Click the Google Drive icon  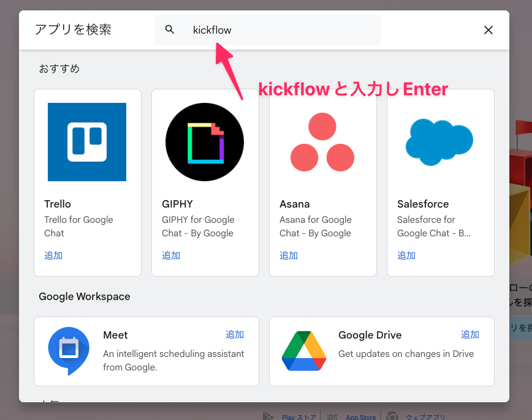coord(305,351)
